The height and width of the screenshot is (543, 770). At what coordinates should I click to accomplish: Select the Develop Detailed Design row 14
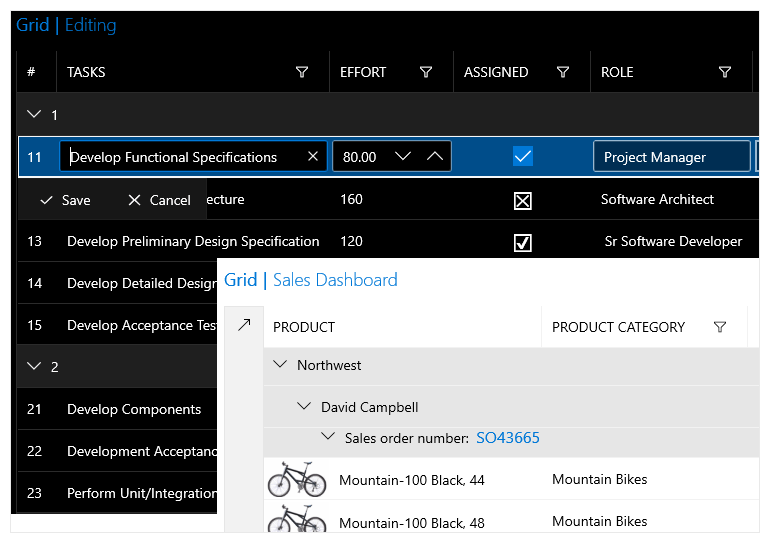(x=118, y=283)
